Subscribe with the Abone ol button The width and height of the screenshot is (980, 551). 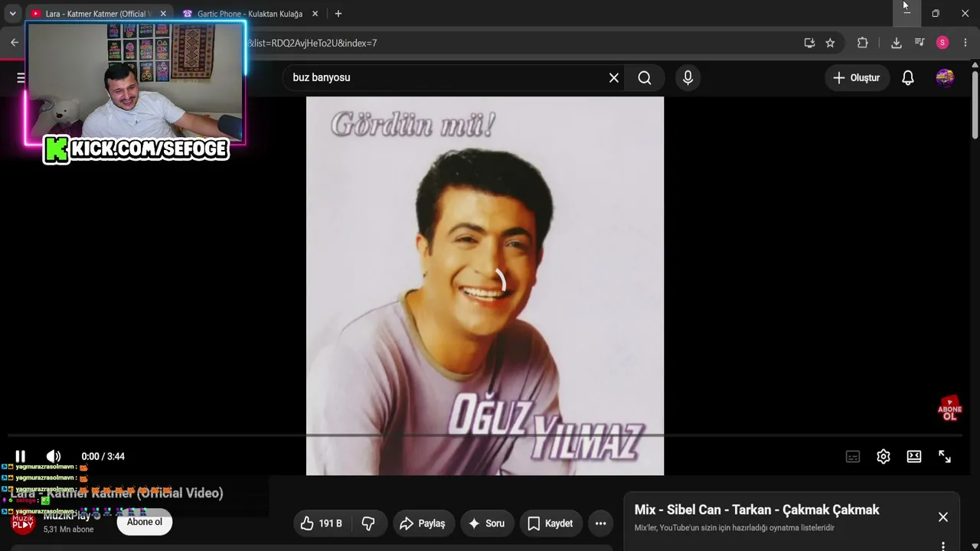pyautogui.click(x=145, y=522)
